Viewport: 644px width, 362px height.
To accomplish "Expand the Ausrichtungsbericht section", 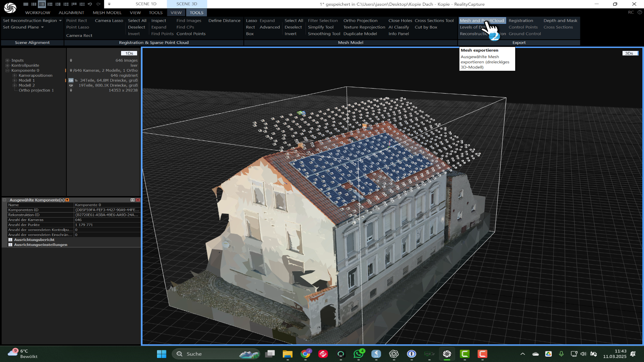I will click(10, 240).
